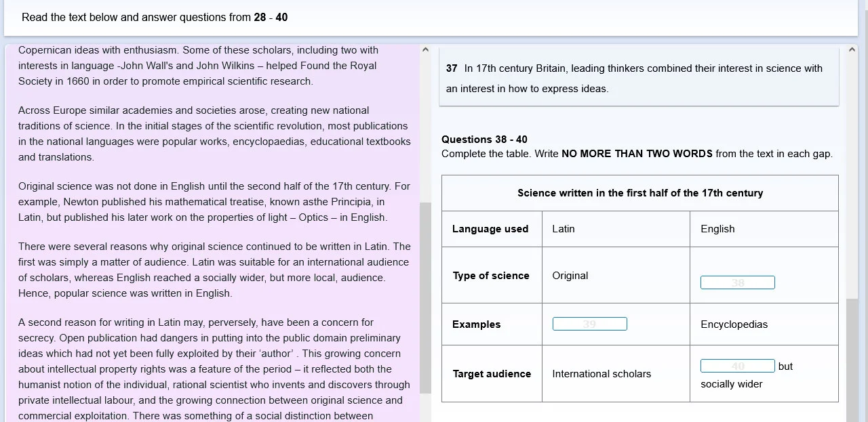Image resolution: width=868 pixels, height=422 pixels.
Task: Click the 'Examples' row header
Action: [x=477, y=324]
